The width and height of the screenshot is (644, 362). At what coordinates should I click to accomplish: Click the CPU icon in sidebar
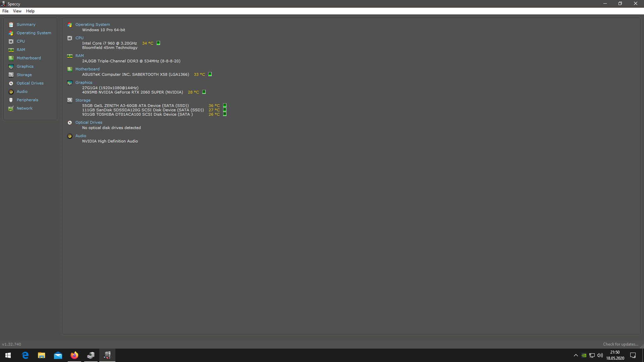[x=11, y=42]
